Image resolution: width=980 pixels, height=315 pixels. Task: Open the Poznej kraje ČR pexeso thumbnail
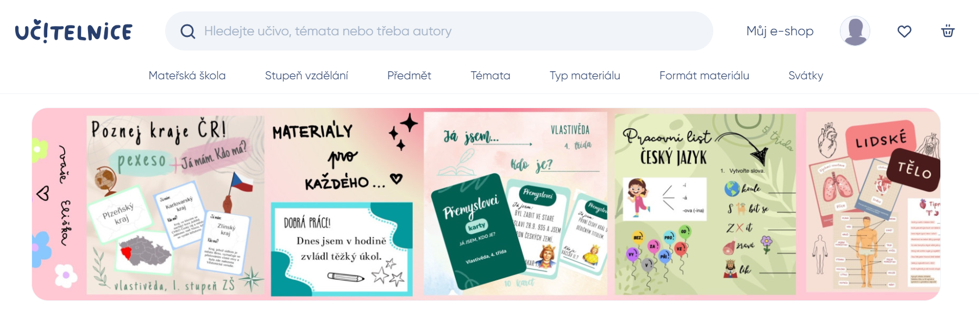point(175,205)
